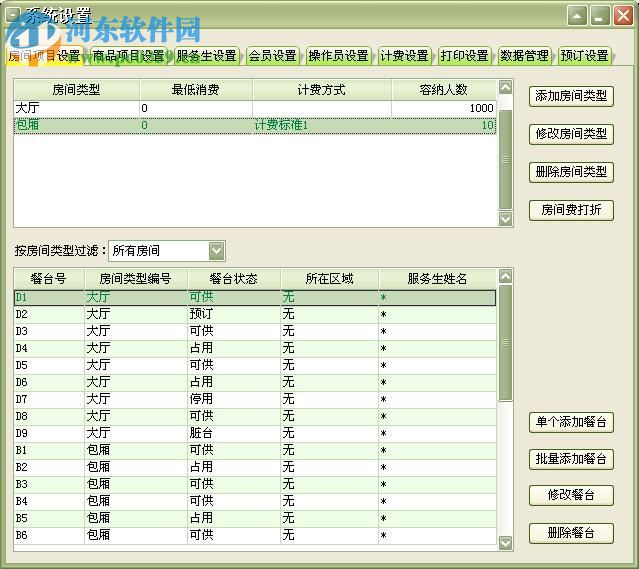639x569 pixels.
Task: Select the 计费设置 tab
Action: [404, 55]
